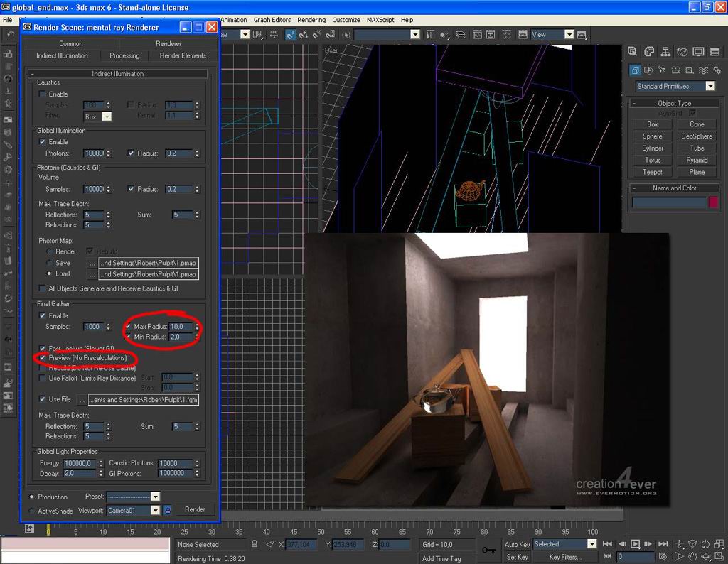Click the Render button
The width and height of the screenshot is (728, 564).
tap(195, 510)
